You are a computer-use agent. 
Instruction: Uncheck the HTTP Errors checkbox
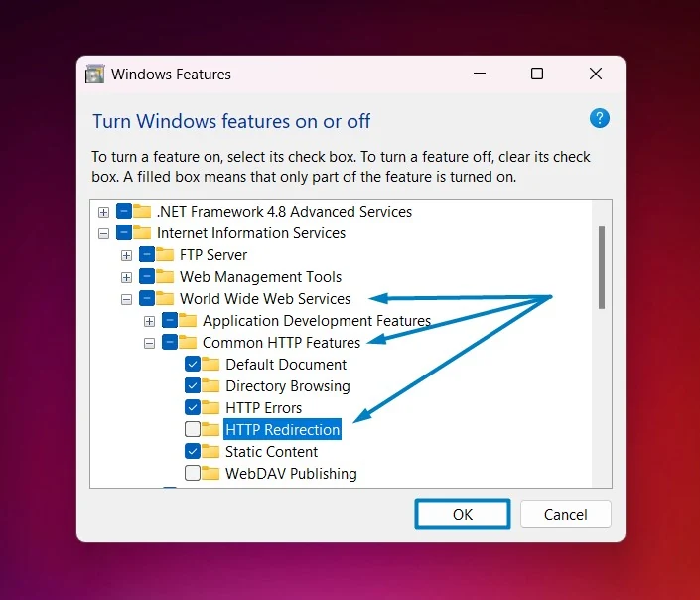click(193, 407)
